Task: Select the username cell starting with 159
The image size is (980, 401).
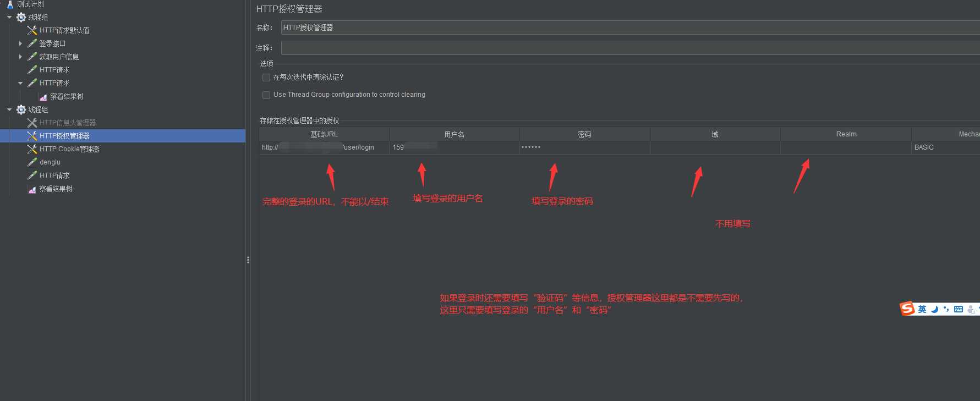Action: coord(455,147)
